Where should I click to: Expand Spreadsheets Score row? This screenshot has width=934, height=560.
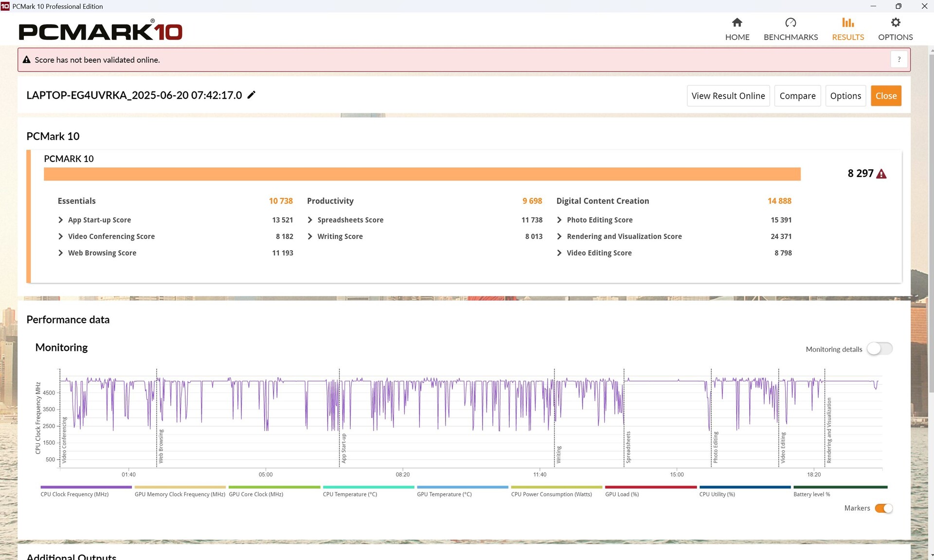pyautogui.click(x=310, y=220)
